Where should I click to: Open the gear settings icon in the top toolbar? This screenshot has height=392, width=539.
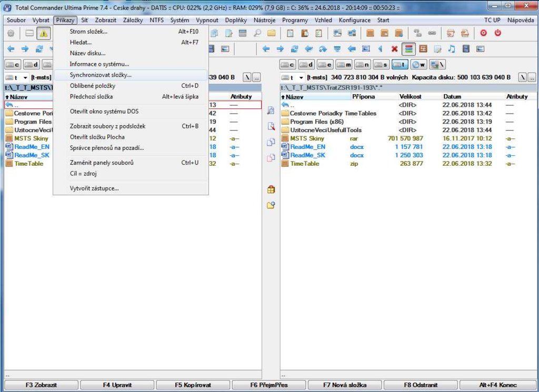click(x=11, y=33)
